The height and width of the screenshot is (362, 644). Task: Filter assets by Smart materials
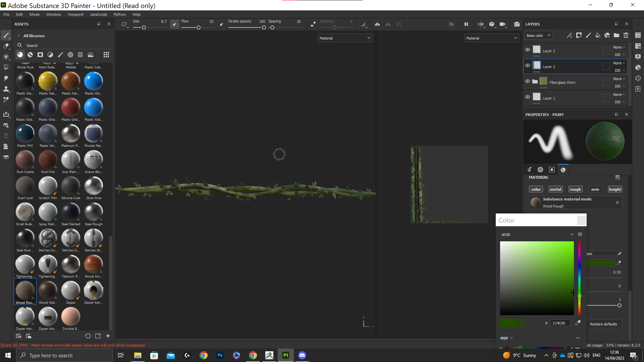(x=30, y=55)
